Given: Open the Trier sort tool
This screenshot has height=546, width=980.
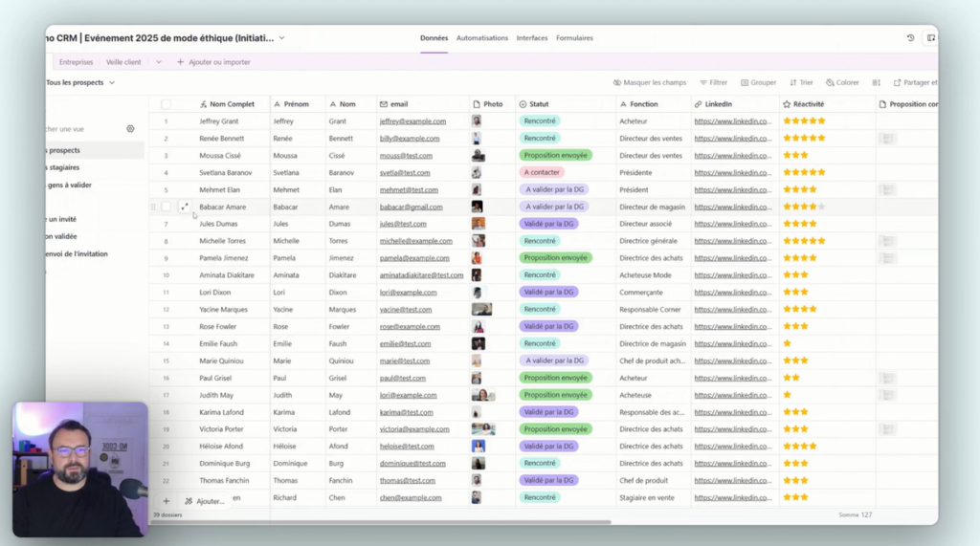Looking at the screenshot, I should (x=801, y=83).
